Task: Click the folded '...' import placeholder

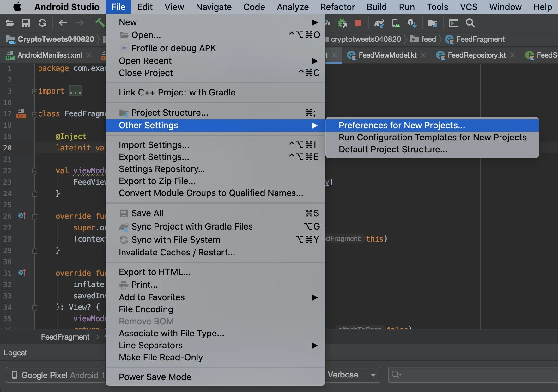Action: tap(76, 91)
